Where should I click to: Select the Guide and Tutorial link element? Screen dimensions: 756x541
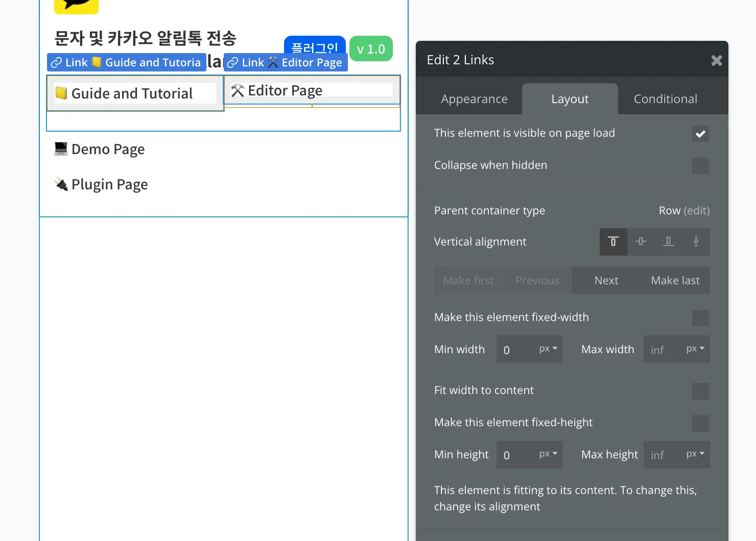point(135,93)
